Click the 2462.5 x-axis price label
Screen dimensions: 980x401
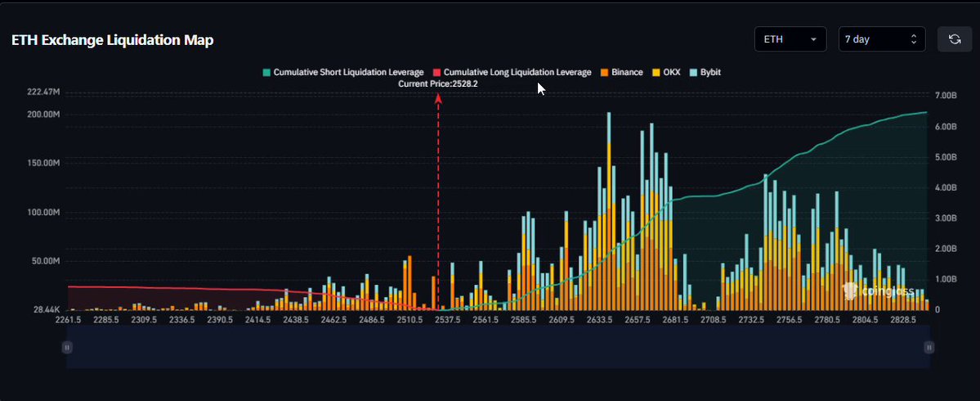click(333, 320)
